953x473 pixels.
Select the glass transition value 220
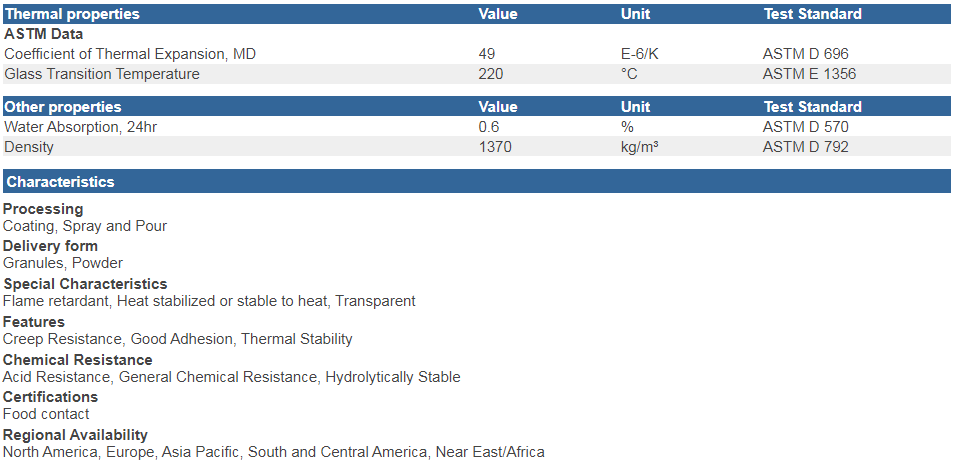tap(491, 74)
